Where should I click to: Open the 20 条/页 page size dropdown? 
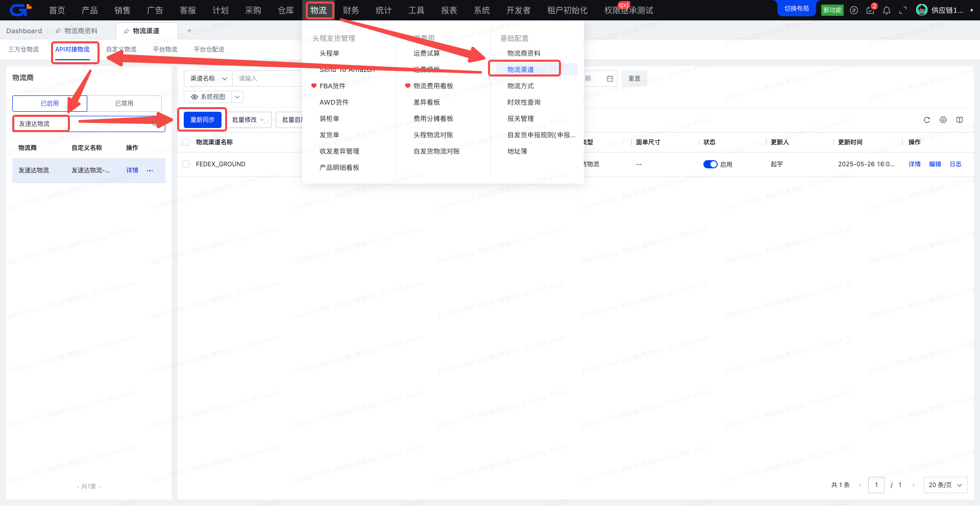[945, 485]
